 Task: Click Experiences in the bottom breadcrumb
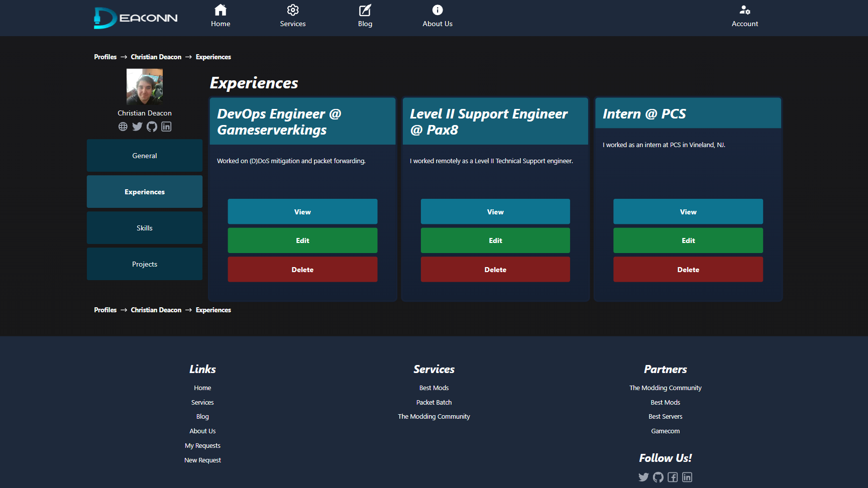coord(213,310)
